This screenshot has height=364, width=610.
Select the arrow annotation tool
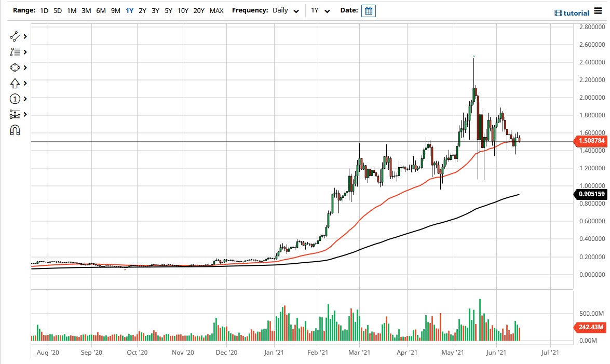14,83
